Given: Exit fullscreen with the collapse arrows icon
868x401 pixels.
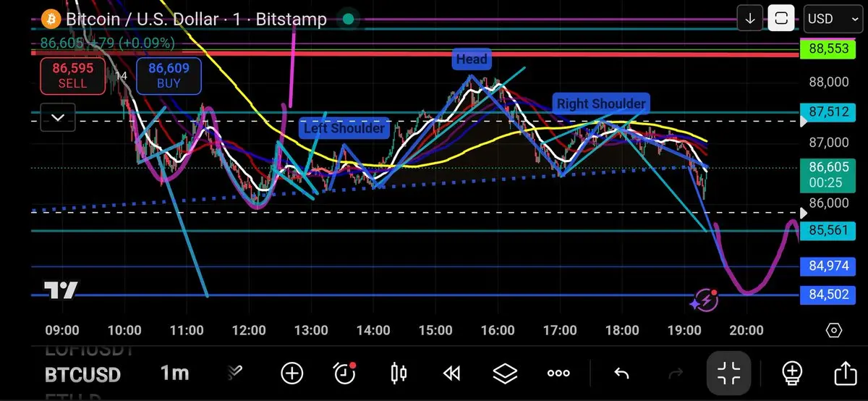Looking at the screenshot, I should click(729, 373).
